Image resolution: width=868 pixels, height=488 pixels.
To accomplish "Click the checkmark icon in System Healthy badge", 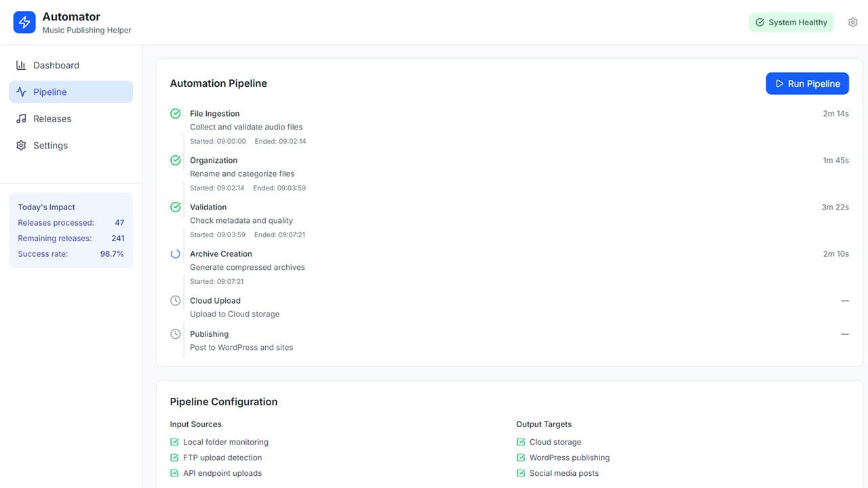I will [760, 22].
